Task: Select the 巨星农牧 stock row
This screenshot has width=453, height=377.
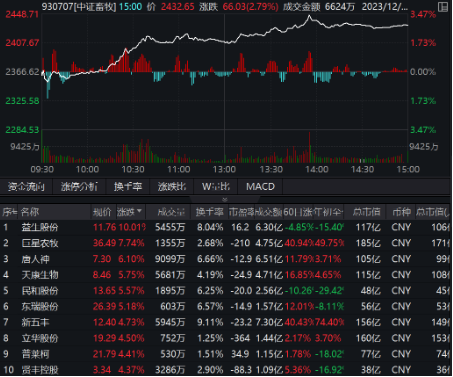Action: tap(226, 243)
